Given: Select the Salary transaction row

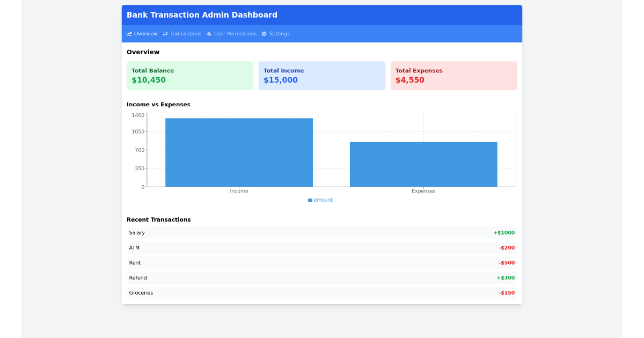Looking at the screenshot, I should pos(322,232).
